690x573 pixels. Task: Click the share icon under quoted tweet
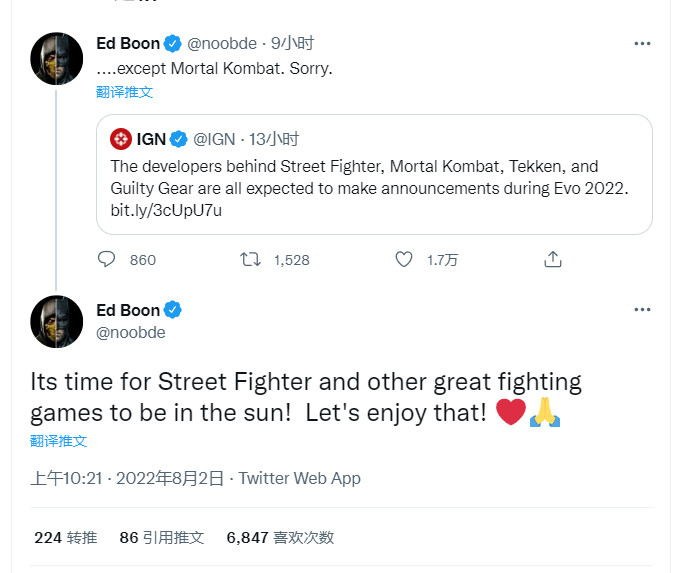[552, 260]
